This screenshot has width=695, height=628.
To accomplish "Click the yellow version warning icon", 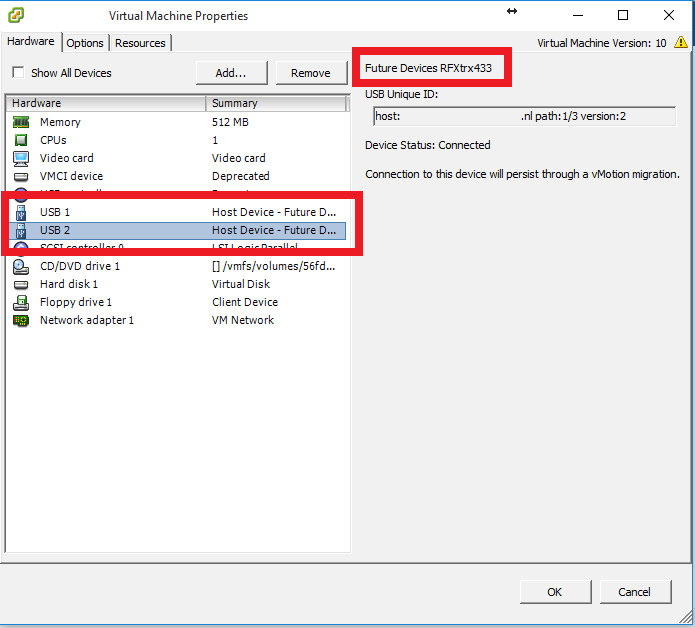I will tap(681, 43).
